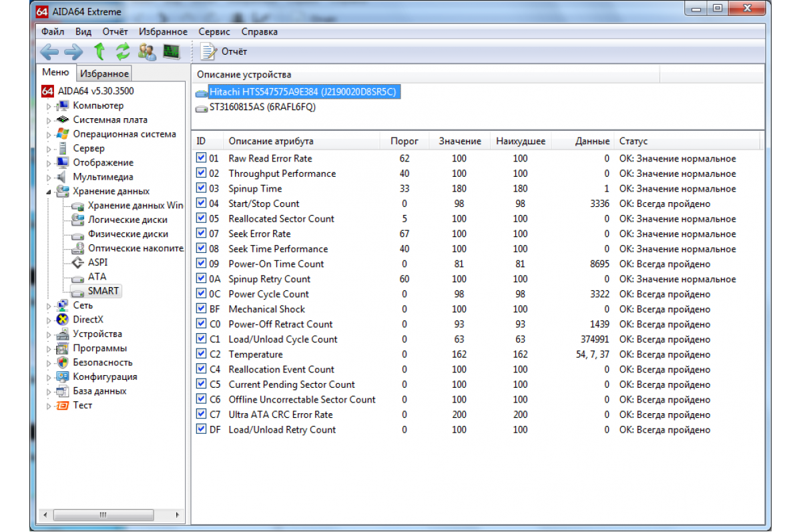Click the report page icon in toolbar
Screen dimensions: 801x532
pos(209,51)
